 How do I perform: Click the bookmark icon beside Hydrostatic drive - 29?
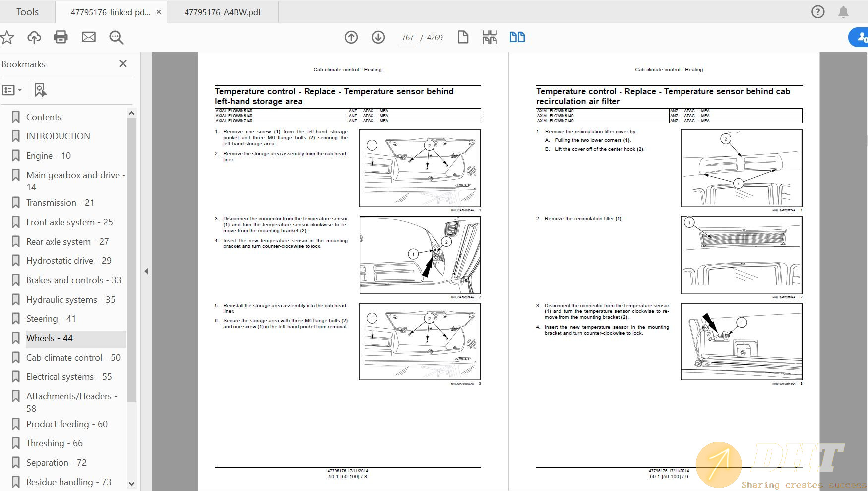click(16, 261)
